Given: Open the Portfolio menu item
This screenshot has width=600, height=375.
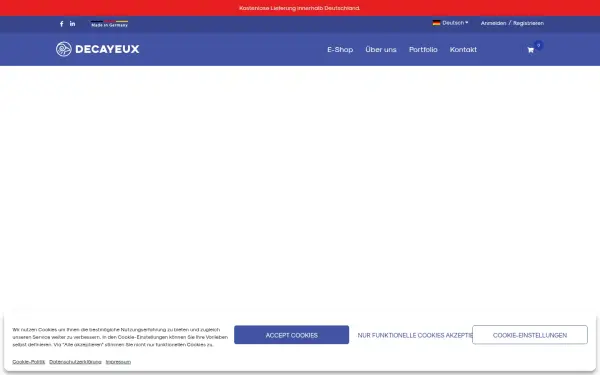Looking at the screenshot, I should tap(423, 49).
